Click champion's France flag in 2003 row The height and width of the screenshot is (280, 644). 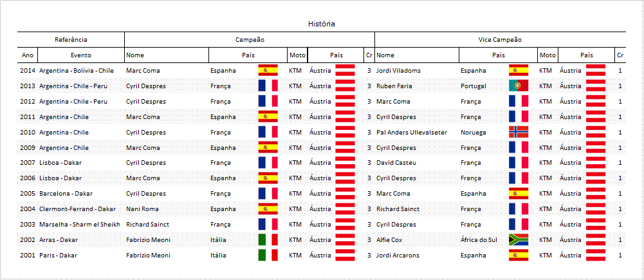pyautogui.click(x=268, y=224)
